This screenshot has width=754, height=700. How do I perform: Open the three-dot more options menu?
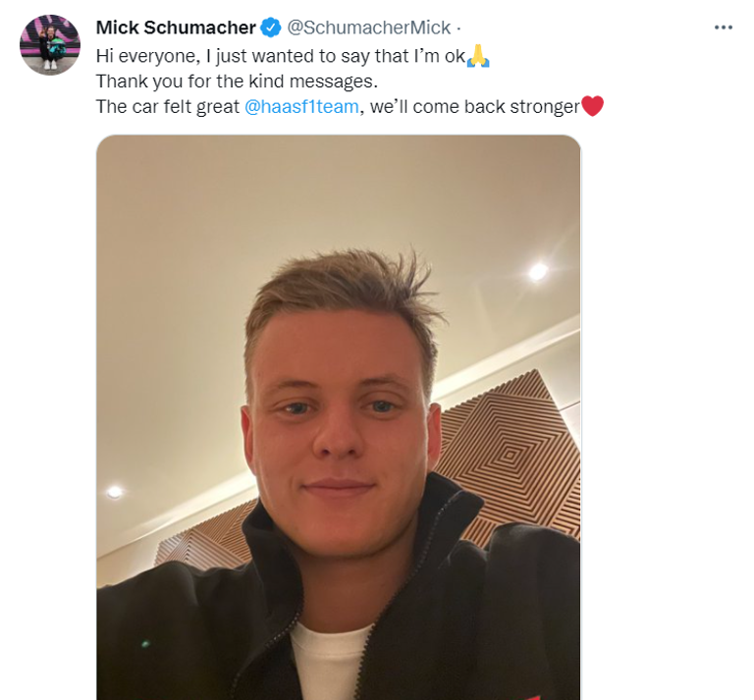point(723,27)
